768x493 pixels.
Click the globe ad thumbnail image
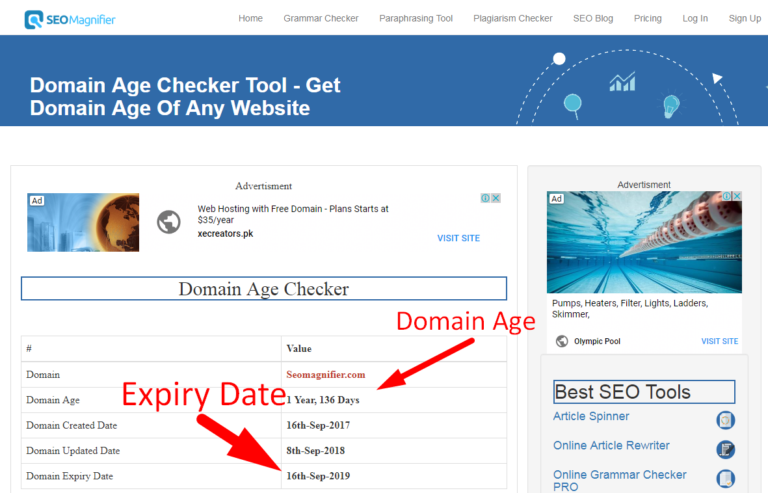83,222
